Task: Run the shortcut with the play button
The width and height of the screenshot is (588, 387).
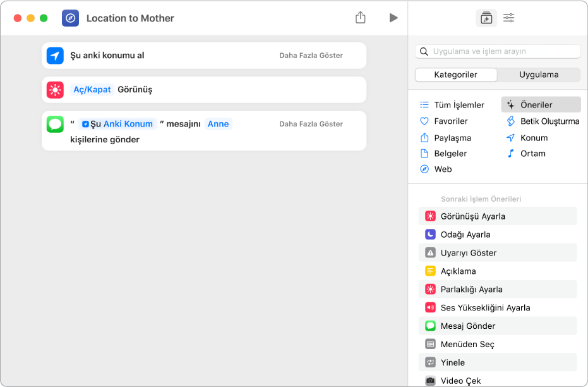Action: point(393,18)
